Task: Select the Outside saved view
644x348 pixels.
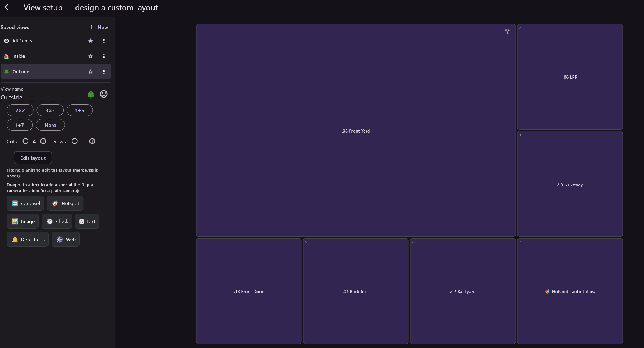Action: click(x=56, y=72)
